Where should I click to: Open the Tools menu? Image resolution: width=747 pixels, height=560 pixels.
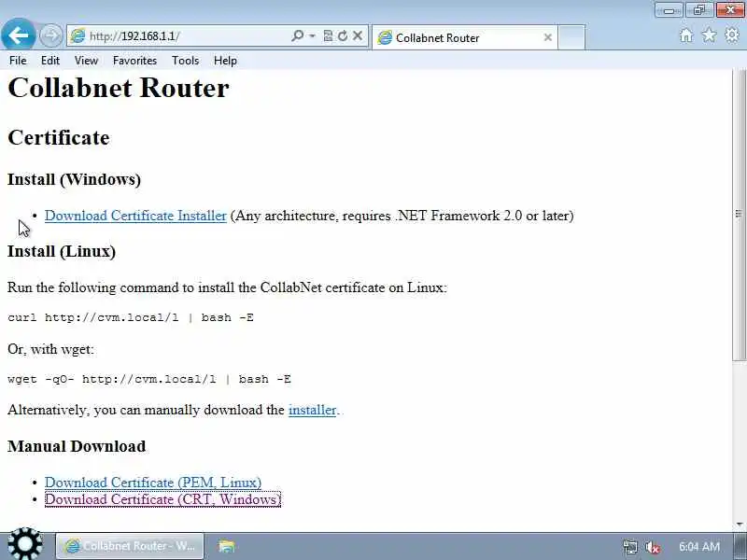coord(185,61)
